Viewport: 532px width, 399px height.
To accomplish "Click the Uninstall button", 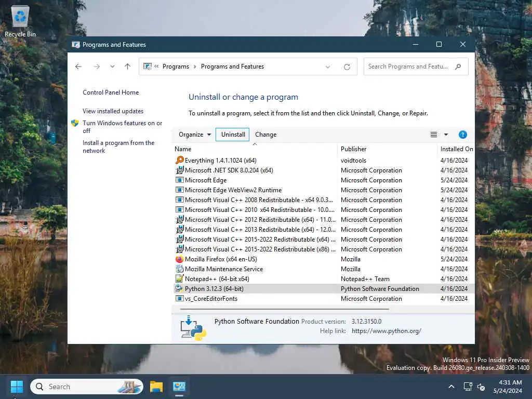I will tap(233, 135).
